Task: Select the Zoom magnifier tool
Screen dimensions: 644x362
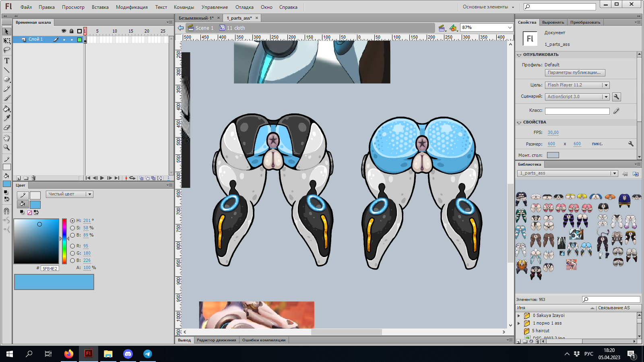Action: [7, 148]
